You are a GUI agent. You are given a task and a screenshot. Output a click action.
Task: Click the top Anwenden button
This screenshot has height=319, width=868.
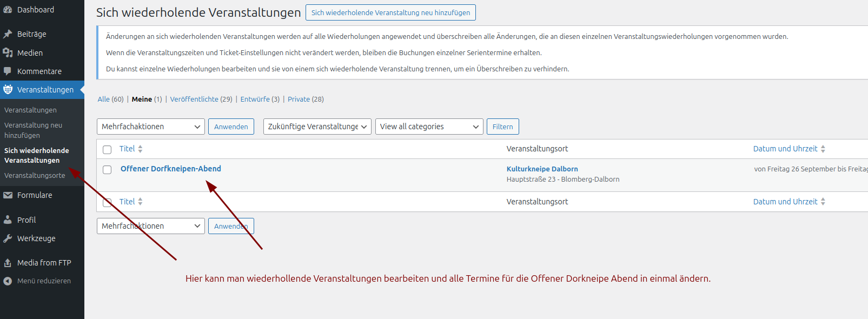tap(231, 127)
